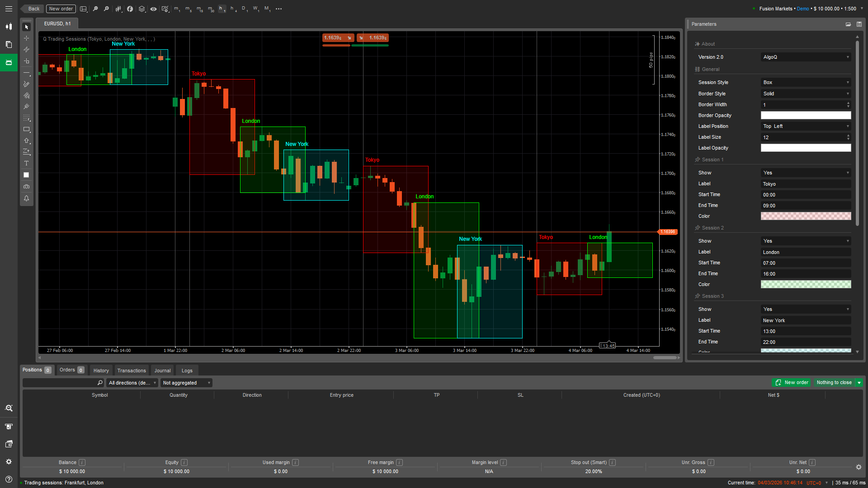Open help using the question mark icon
The height and width of the screenshot is (488, 868).
tap(9, 479)
